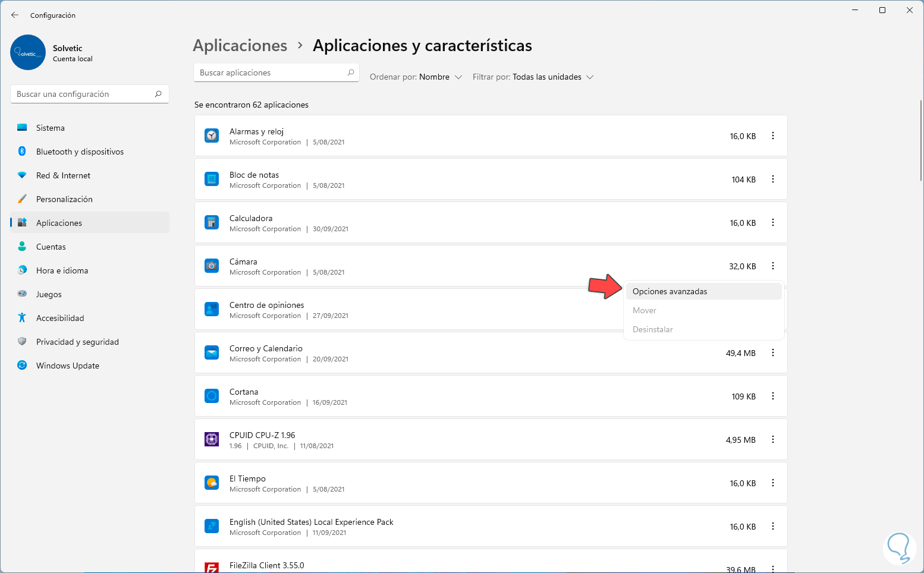Click the Privacidad y seguridad shield icon

coord(22,342)
